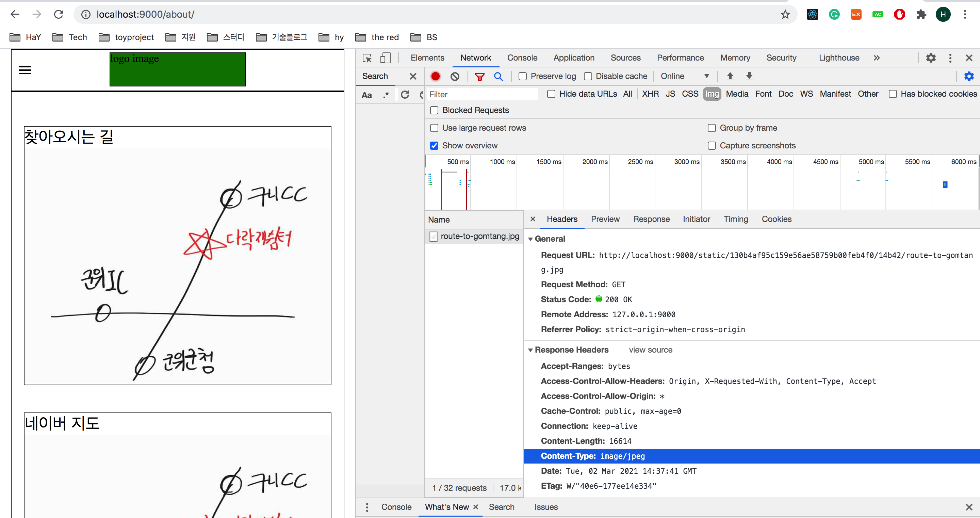This screenshot has width=980, height=518.
Task: Open the hamburger menu on the page
Action: tap(25, 70)
